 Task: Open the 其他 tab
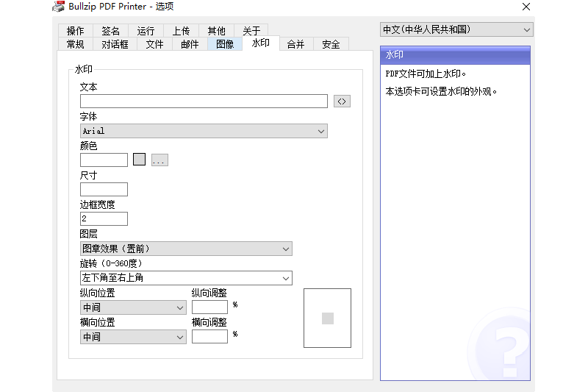(x=216, y=30)
